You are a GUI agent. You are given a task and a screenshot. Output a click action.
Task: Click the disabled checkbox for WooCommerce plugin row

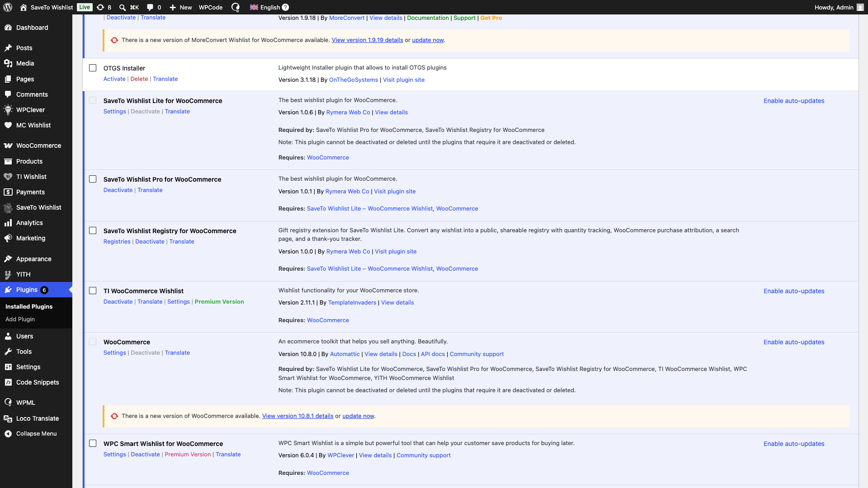coord(93,342)
